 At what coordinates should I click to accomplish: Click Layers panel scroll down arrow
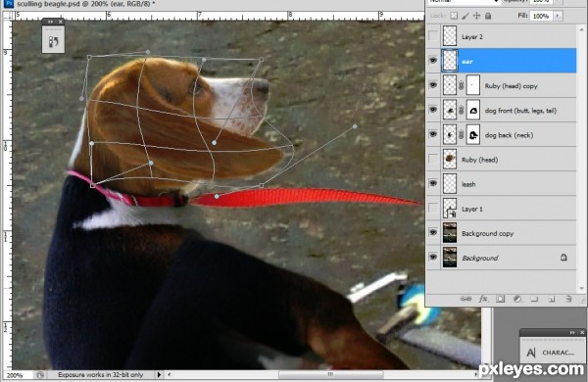click(x=581, y=288)
